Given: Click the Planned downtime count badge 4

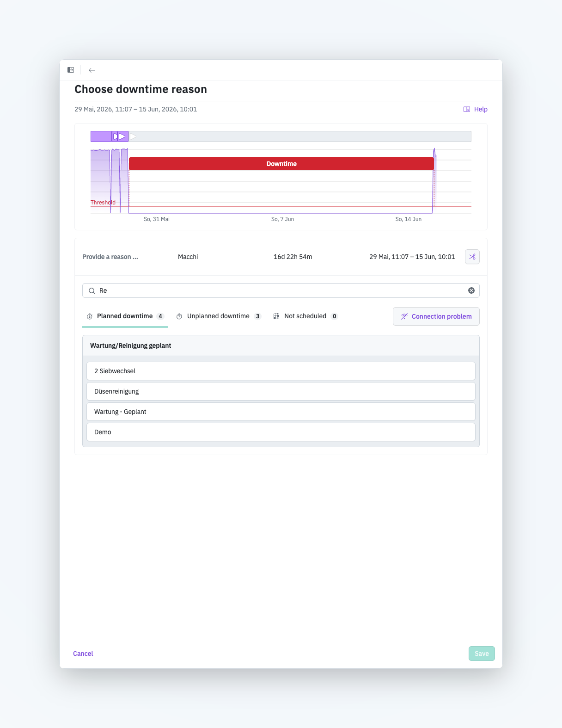Looking at the screenshot, I should [x=160, y=316].
